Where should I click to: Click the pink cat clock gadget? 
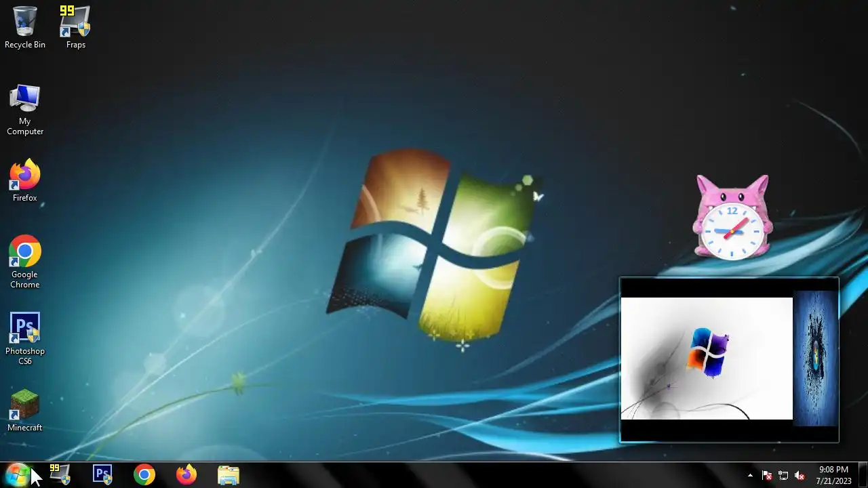(x=732, y=218)
